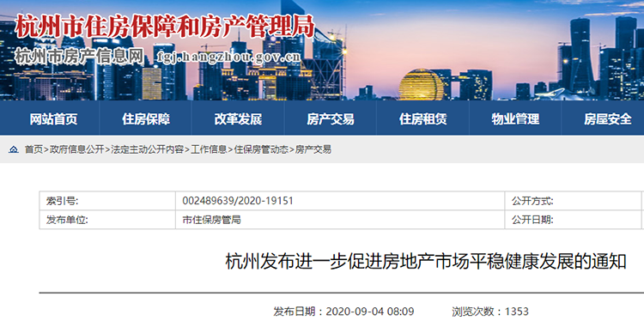Viewport: 644px width, 327px height.
Task: Select 物业管理 in the navigation bar
Action: coord(515,119)
